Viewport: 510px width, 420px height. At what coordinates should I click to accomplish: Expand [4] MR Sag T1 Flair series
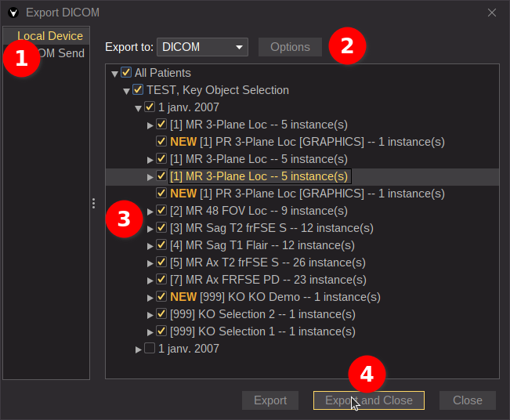[150, 246]
